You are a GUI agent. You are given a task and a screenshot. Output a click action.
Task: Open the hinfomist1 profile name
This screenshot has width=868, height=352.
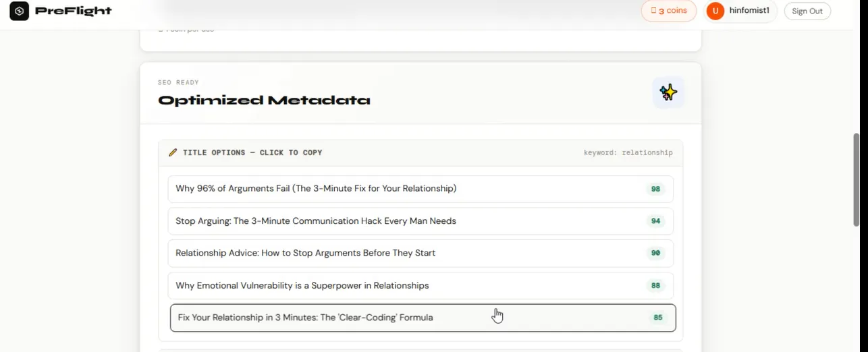click(749, 11)
